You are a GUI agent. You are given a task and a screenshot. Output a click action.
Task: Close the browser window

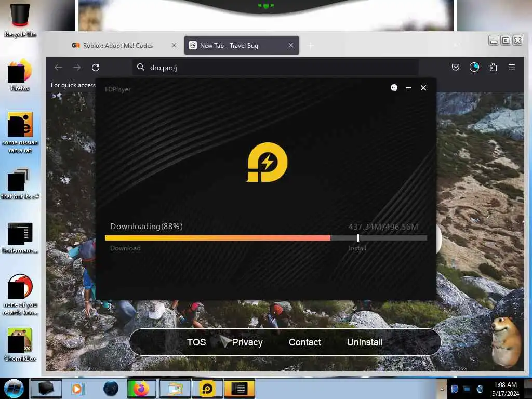(x=518, y=41)
